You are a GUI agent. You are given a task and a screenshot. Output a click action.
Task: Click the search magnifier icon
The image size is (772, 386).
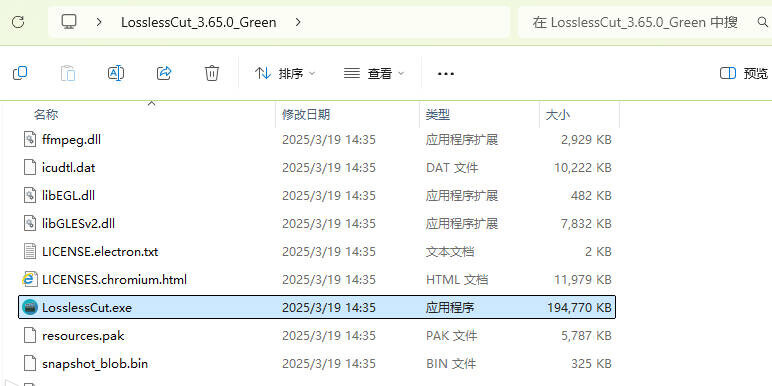(x=762, y=22)
